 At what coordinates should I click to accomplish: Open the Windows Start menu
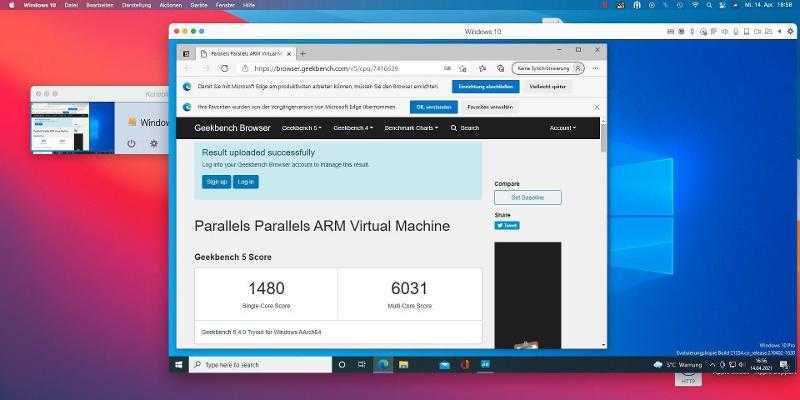tap(179, 365)
